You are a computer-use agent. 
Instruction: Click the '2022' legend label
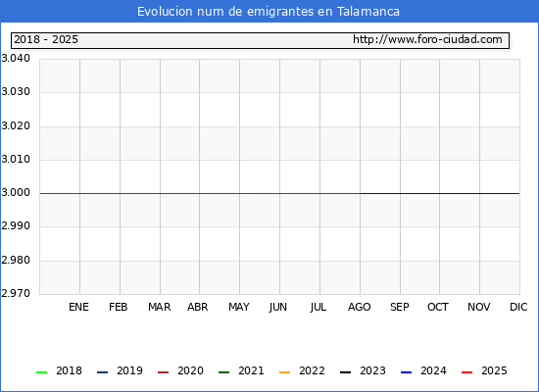312,370
